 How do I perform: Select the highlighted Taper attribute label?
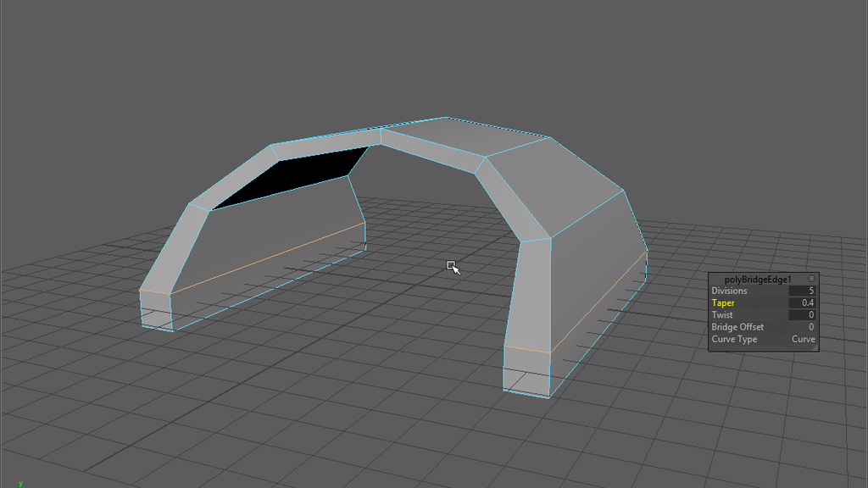[x=723, y=302]
